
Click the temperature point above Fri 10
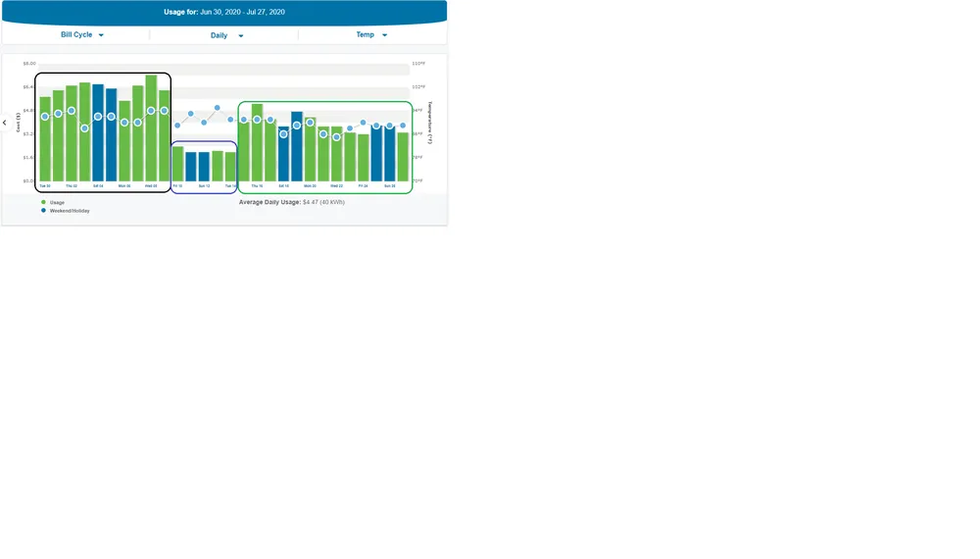coord(177,126)
